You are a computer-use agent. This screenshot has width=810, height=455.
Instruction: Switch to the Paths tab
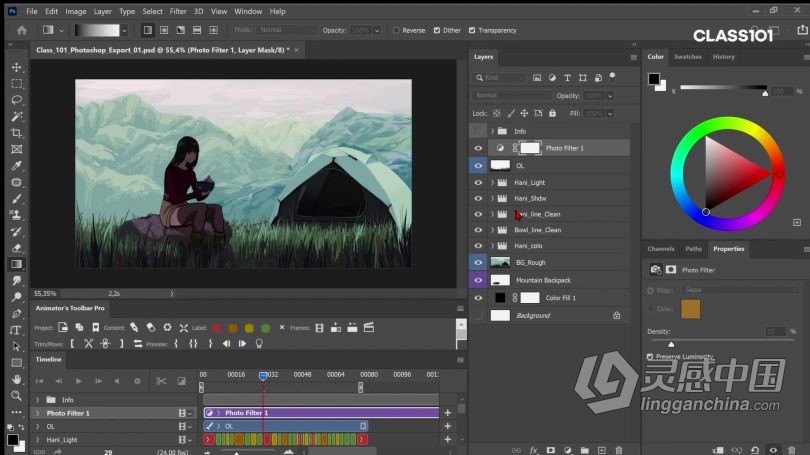(693, 249)
